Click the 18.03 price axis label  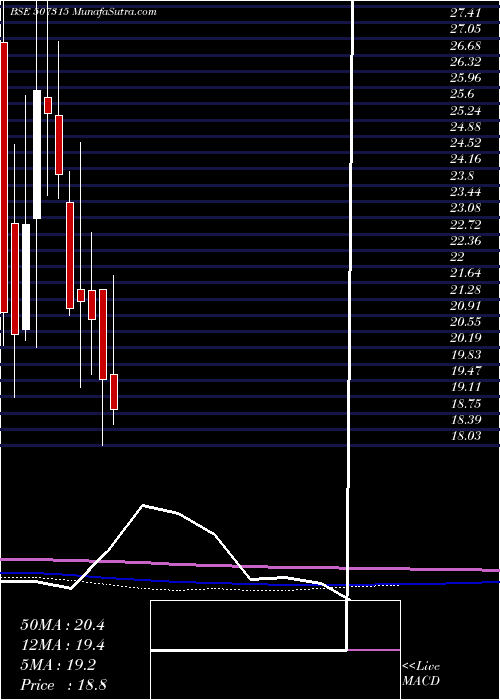click(x=466, y=436)
